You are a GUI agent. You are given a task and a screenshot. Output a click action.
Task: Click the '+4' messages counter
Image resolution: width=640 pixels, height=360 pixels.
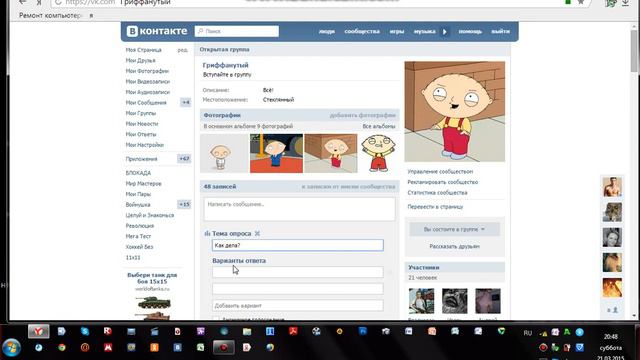click(x=185, y=102)
